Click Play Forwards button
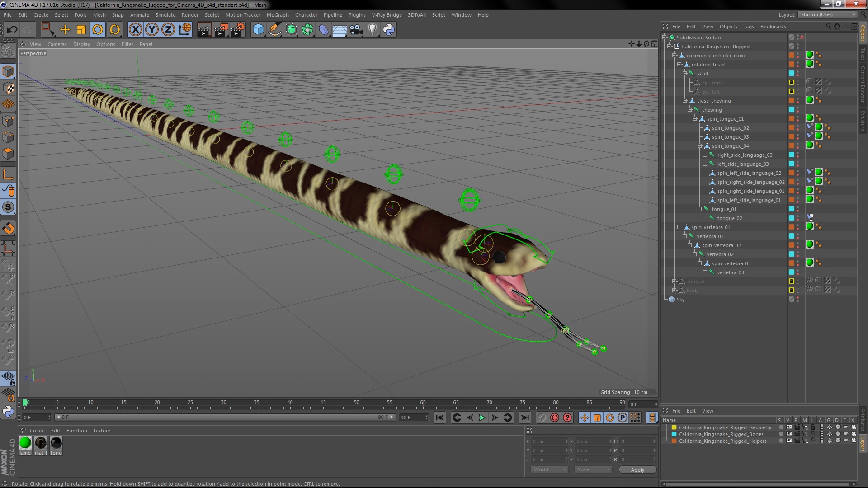 click(x=482, y=418)
